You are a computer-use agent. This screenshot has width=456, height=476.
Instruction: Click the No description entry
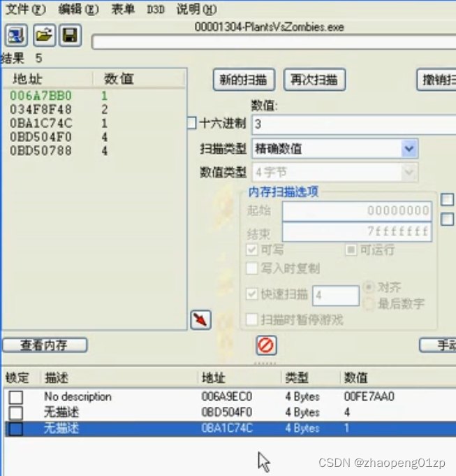point(78,397)
